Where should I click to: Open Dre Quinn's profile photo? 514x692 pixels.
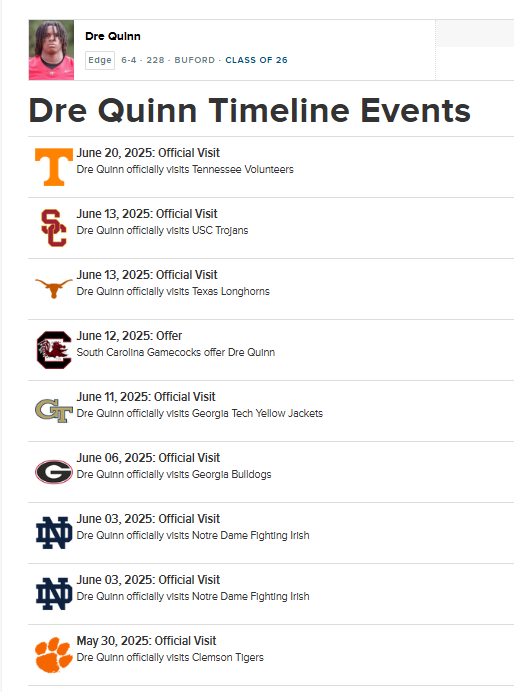click(51, 50)
